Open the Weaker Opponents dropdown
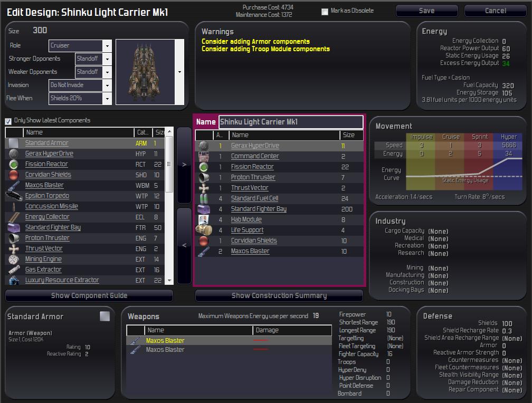Viewport: 532px width, 403px height. (107, 72)
